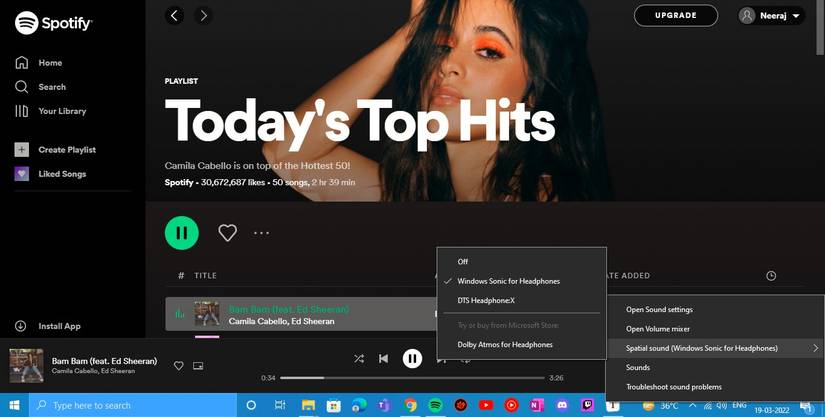
Task: Open Microsoft Teams from the taskbar
Action: (x=385, y=405)
